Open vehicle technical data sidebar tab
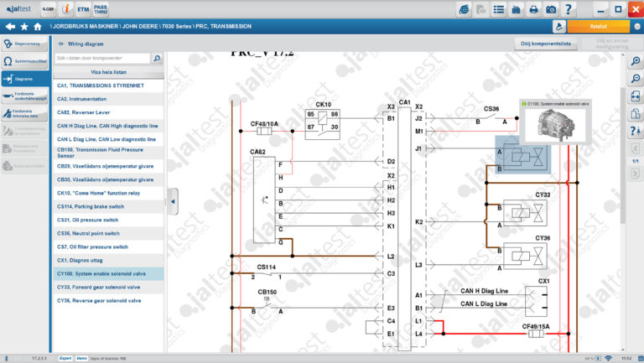 coord(24,113)
